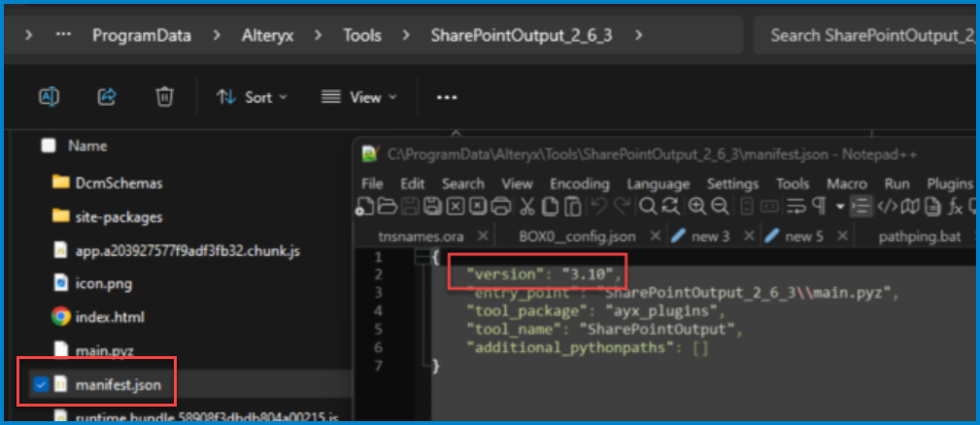Click the Rename icon in Explorer toolbar
Screen dimensions: 980x425
(49, 97)
